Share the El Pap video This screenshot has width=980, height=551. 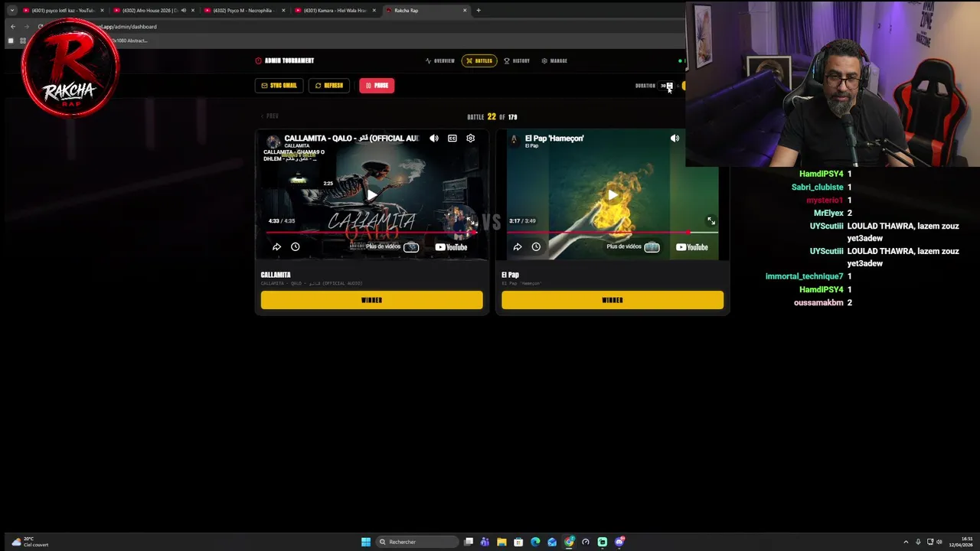(518, 247)
